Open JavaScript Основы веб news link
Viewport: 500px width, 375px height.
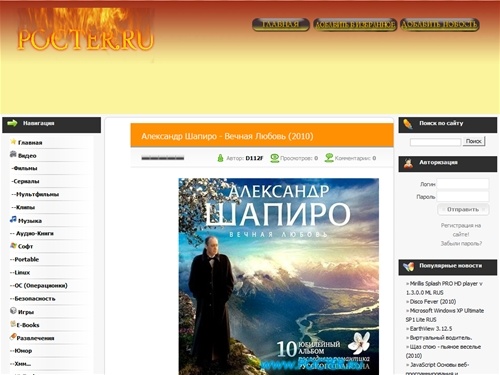click(437, 369)
